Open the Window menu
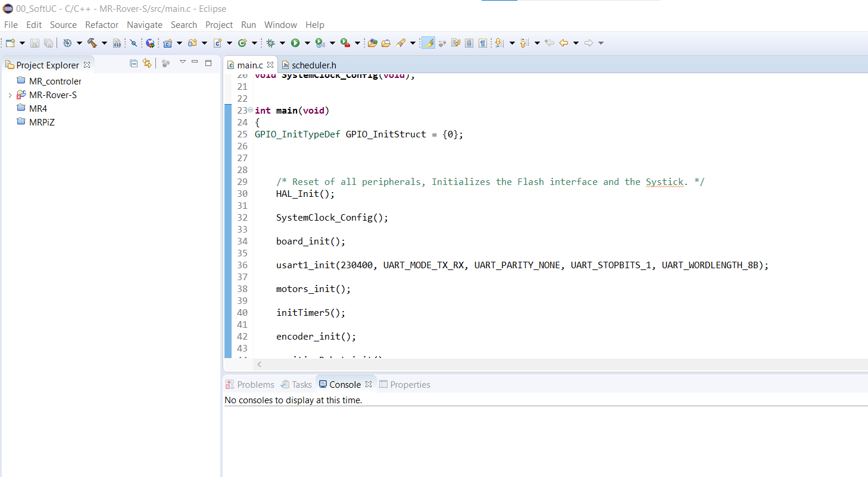Image resolution: width=868 pixels, height=477 pixels. click(x=280, y=24)
